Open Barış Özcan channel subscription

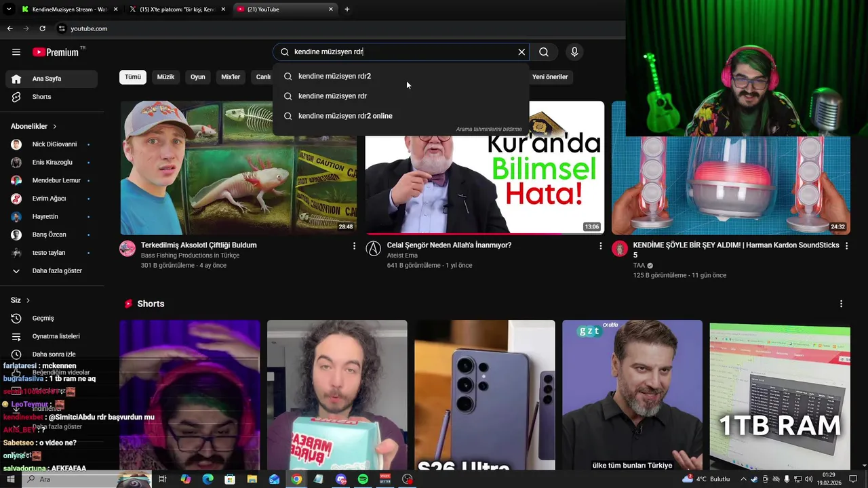52,235
